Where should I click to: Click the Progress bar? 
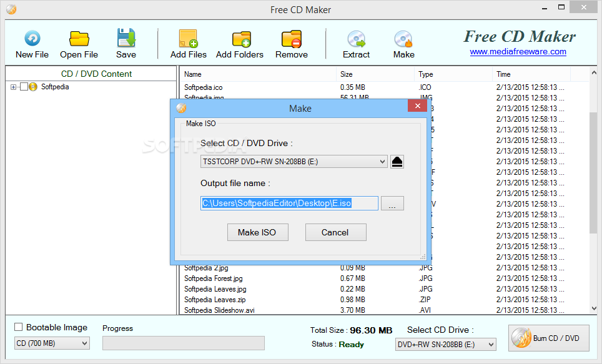click(184, 343)
